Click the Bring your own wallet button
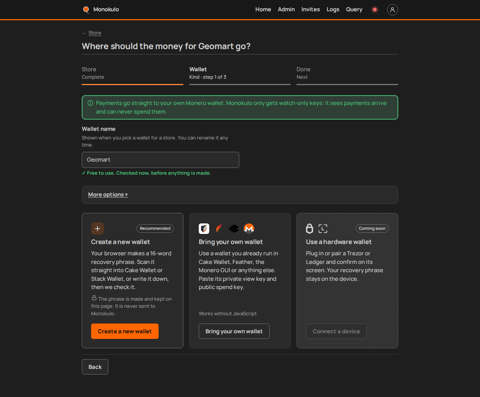This screenshot has height=397, width=480. [234, 331]
